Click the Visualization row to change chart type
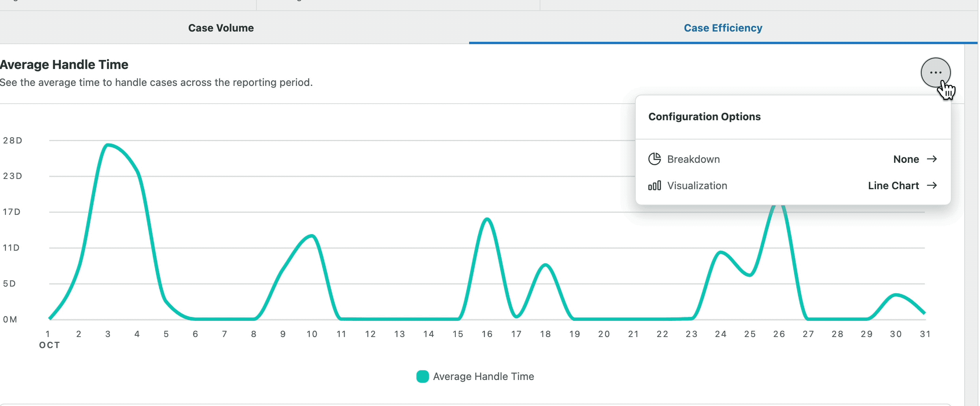Viewport: 980px width, 406px height. pyautogui.click(x=697, y=185)
